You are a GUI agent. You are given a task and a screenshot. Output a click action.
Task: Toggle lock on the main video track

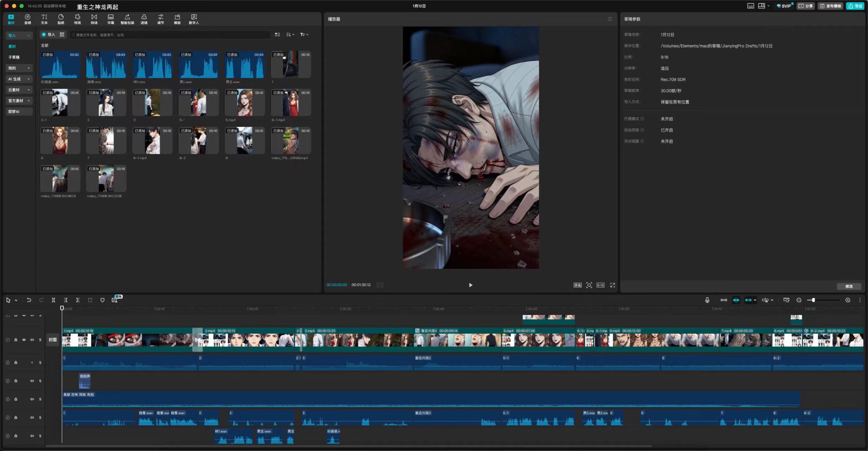pyautogui.click(x=16, y=340)
